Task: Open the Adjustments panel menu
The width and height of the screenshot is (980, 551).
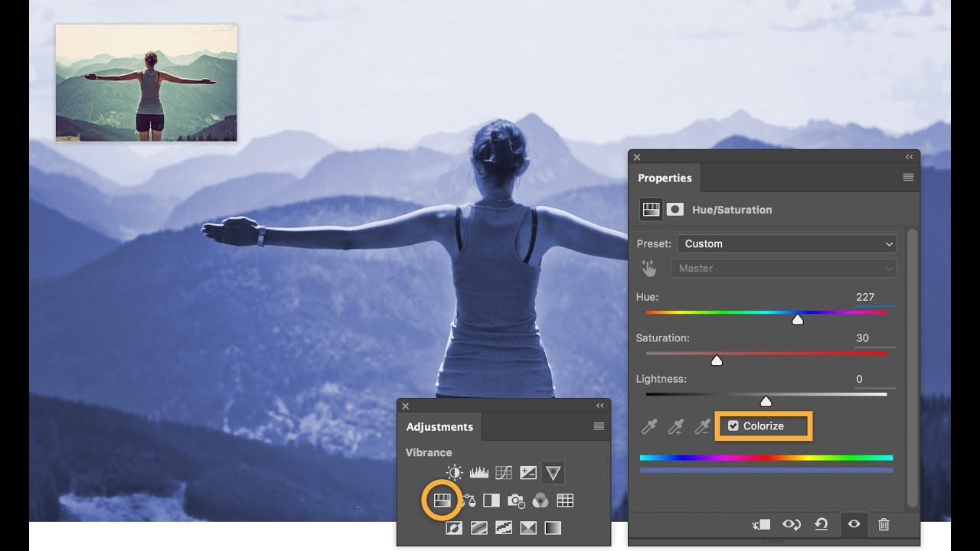Action: click(x=599, y=426)
